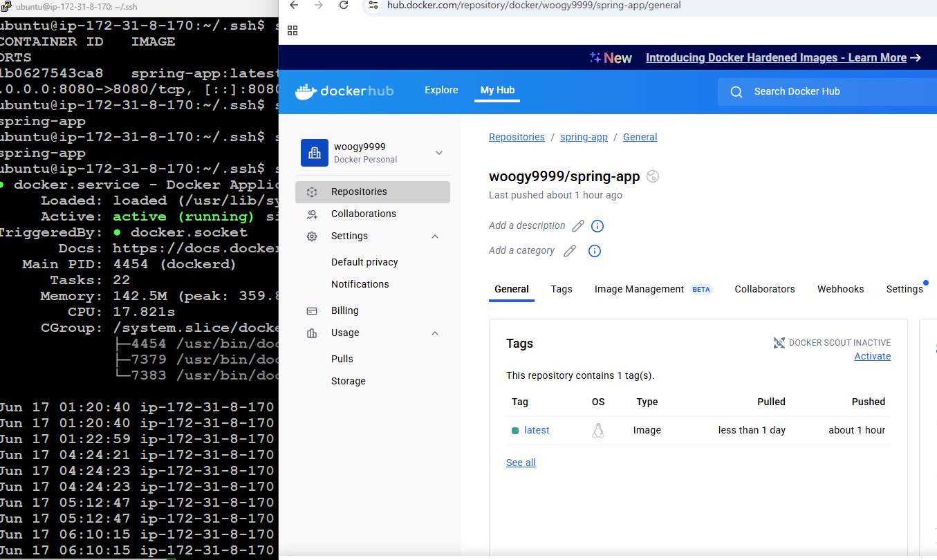
Task: Click the visibility globe icon beside repository name
Action: coord(653,176)
